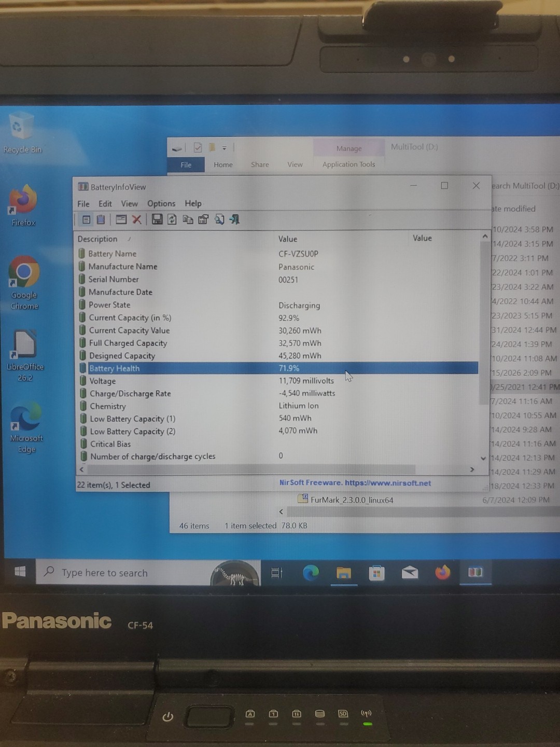Open Find using magnifier toolbar icon
Image resolution: width=560 pixels, height=747 pixels.
(x=219, y=219)
